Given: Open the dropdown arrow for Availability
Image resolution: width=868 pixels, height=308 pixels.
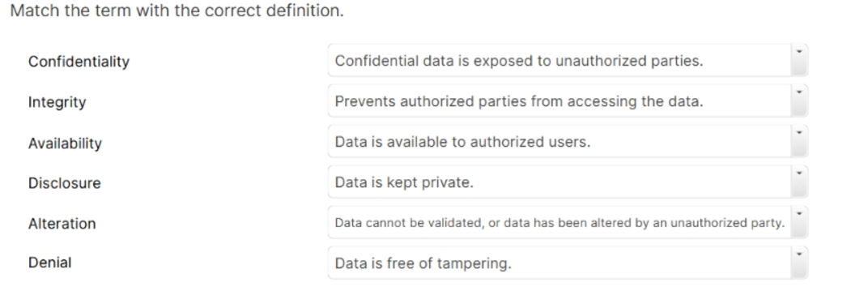Looking at the screenshot, I should (799, 141).
